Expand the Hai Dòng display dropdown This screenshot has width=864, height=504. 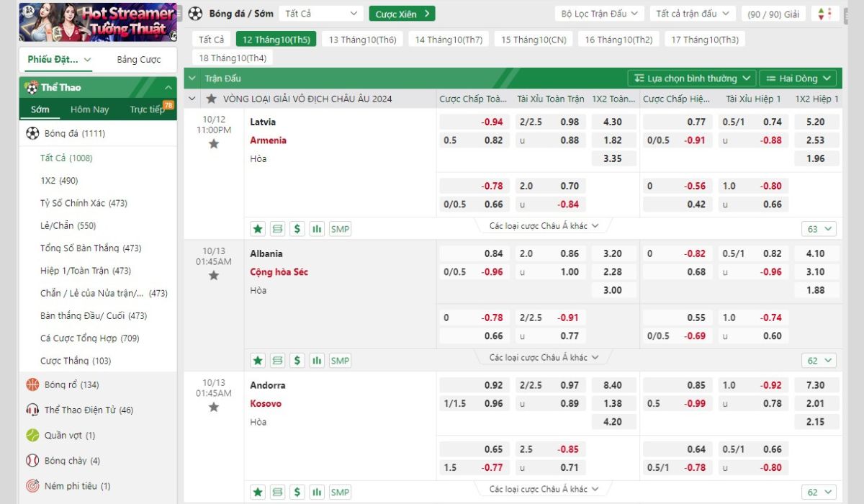pos(798,78)
